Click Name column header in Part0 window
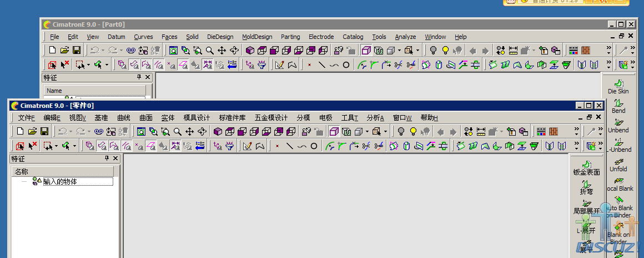Viewport: 644px width, 258px height. [x=95, y=91]
